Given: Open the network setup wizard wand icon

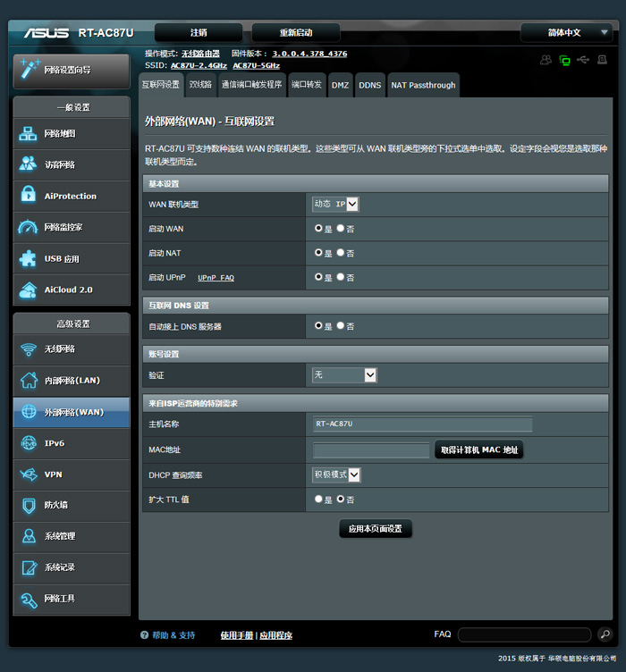Looking at the screenshot, I should [x=30, y=69].
